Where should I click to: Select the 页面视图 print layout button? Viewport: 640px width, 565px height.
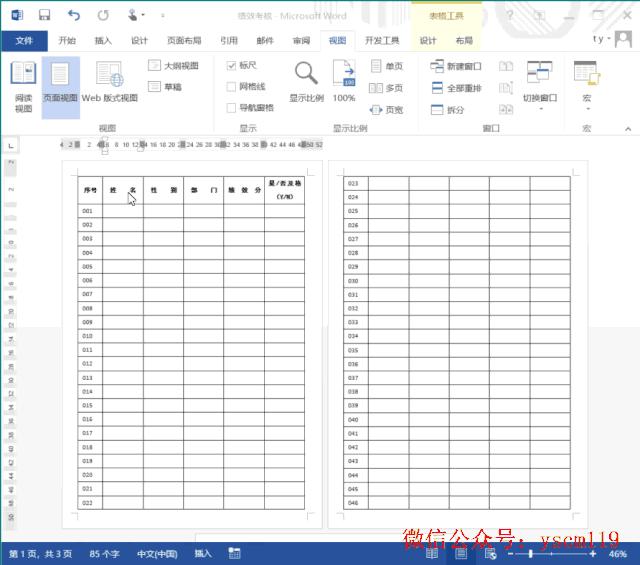pos(60,87)
